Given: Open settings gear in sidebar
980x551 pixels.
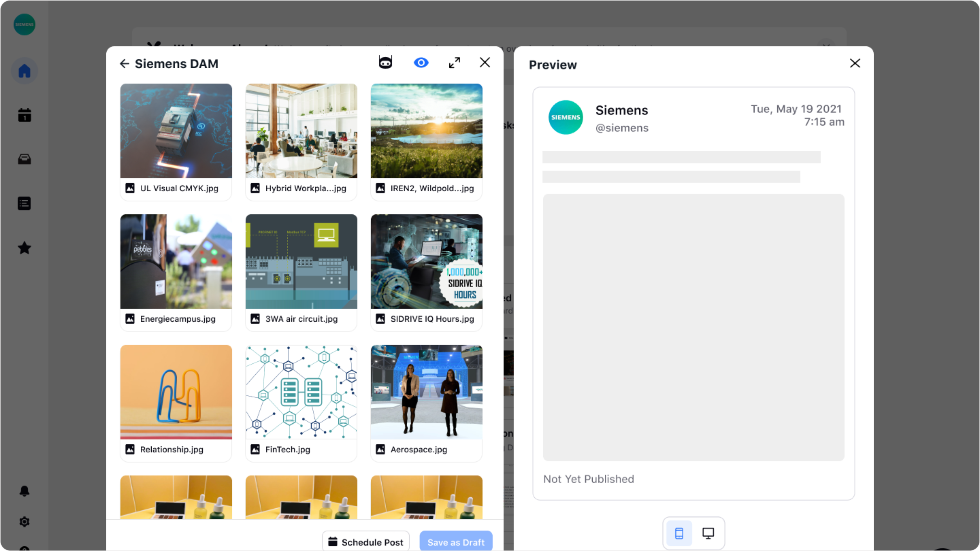Looking at the screenshot, I should click(24, 522).
